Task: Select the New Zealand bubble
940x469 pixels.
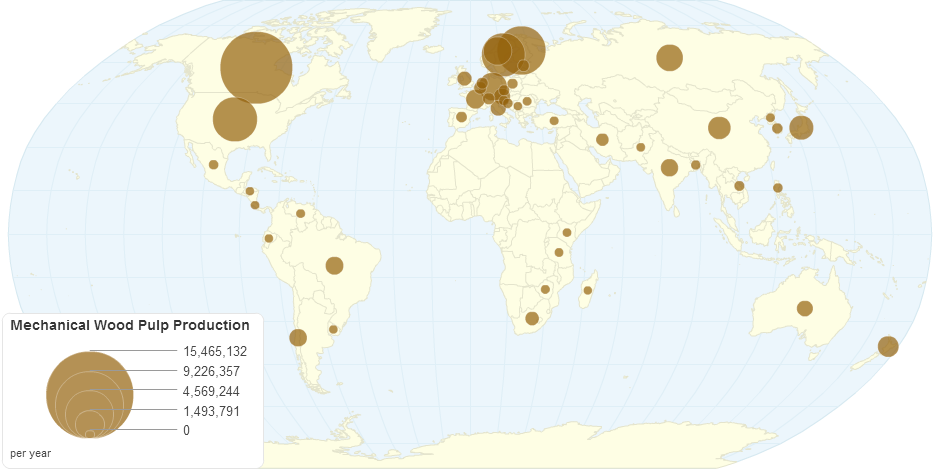Action: point(888,346)
